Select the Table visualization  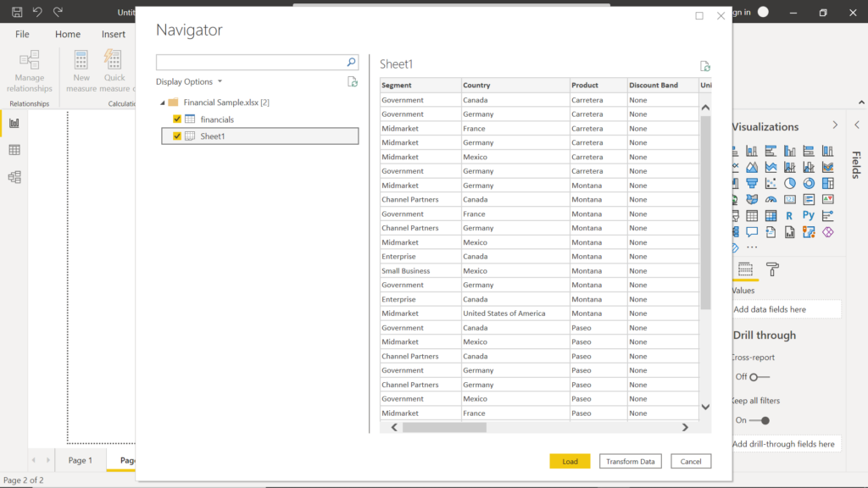tap(751, 215)
